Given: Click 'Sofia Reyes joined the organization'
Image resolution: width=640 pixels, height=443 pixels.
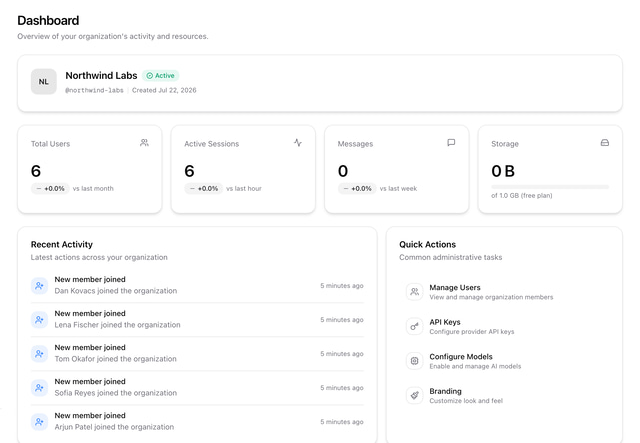Looking at the screenshot, I should (116, 393).
